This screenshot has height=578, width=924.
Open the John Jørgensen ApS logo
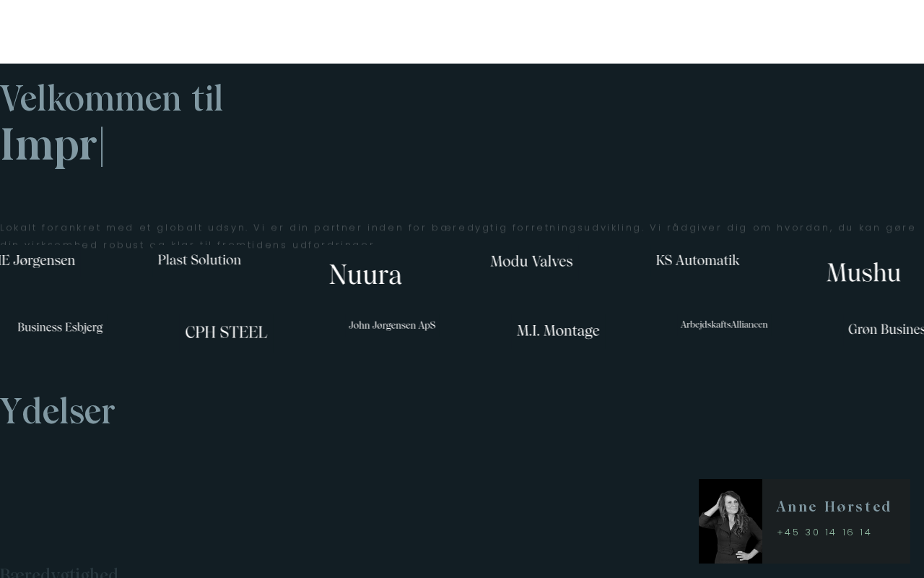pos(392,325)
